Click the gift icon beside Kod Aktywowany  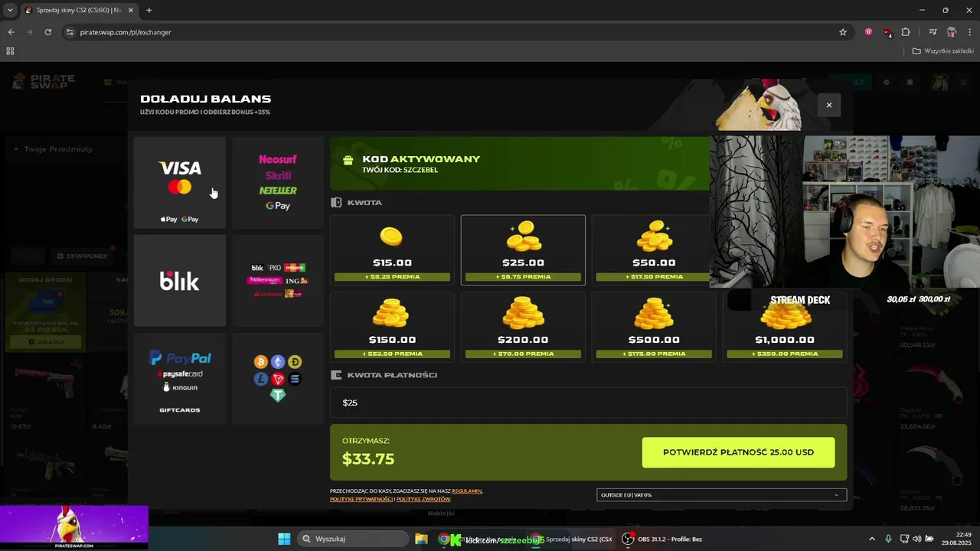click(348, 160)
